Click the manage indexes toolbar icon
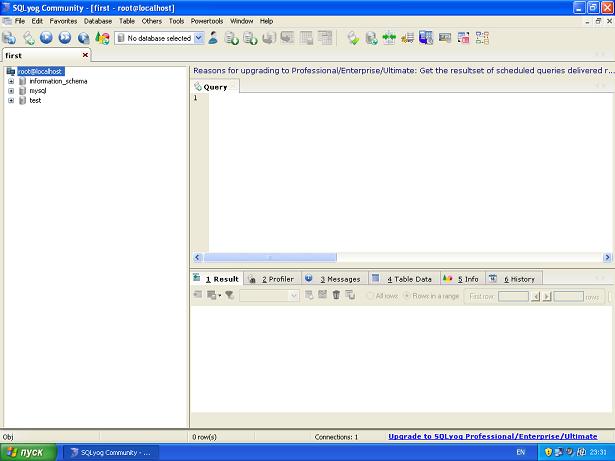This screenshot has width=615, height=461. [325, 38]
